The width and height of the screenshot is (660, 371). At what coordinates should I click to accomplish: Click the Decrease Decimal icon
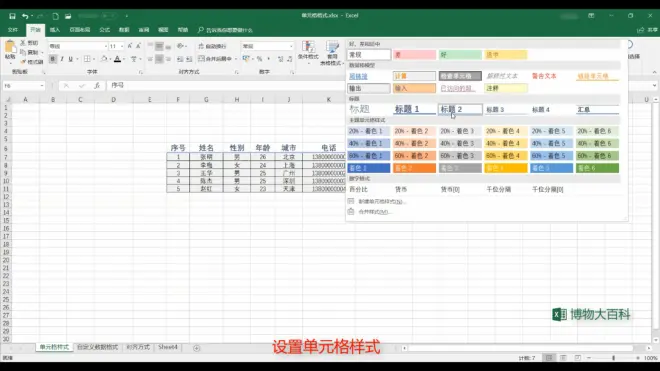[290, 59]
